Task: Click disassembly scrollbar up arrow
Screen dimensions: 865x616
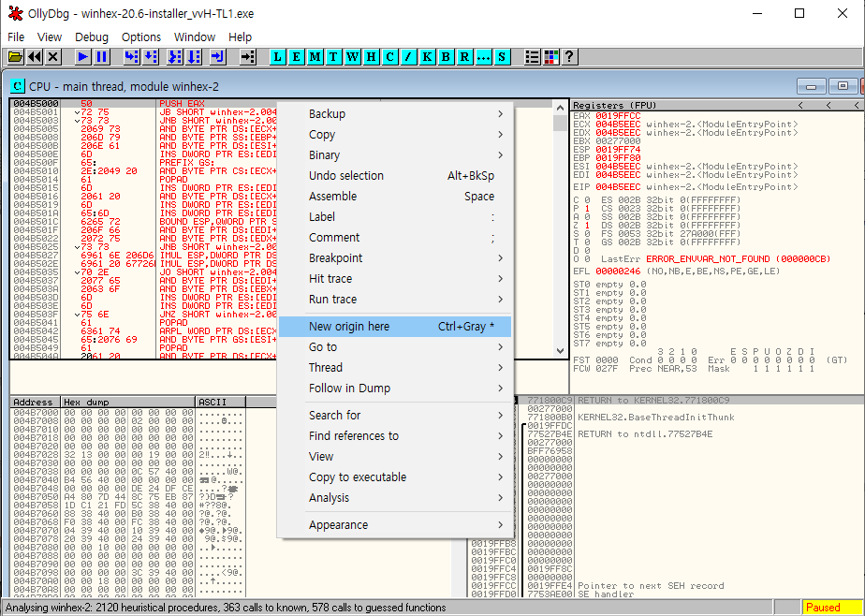Action: click(x=560, y=108)
